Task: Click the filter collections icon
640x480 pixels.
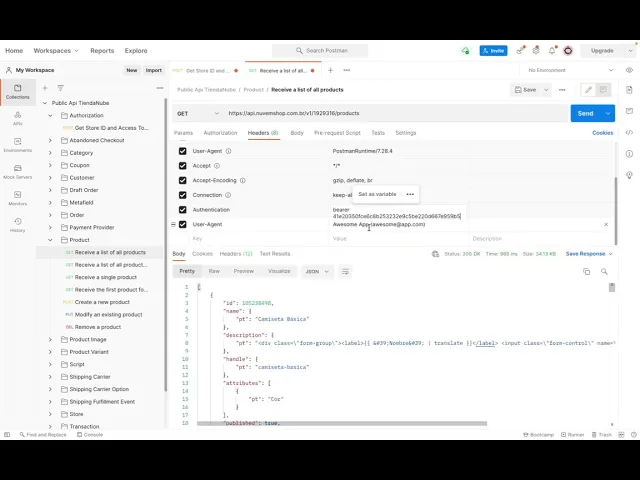Action: [60, 88]
